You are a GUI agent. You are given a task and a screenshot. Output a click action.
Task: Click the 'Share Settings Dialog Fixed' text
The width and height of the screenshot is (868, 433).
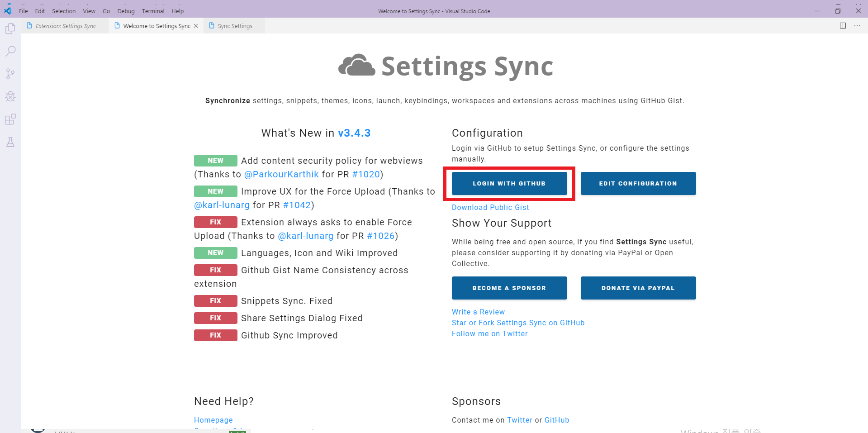[302, 318]
